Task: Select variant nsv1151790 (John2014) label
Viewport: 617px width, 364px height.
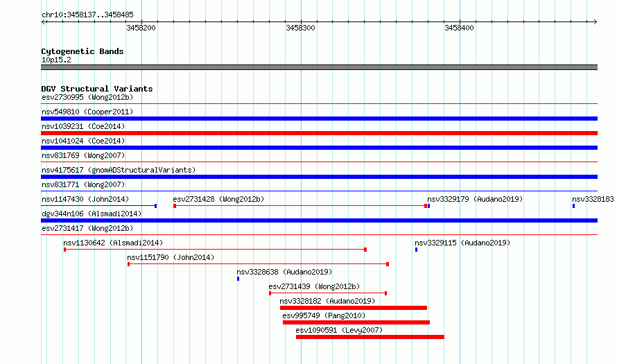Action: coord(171,257)
